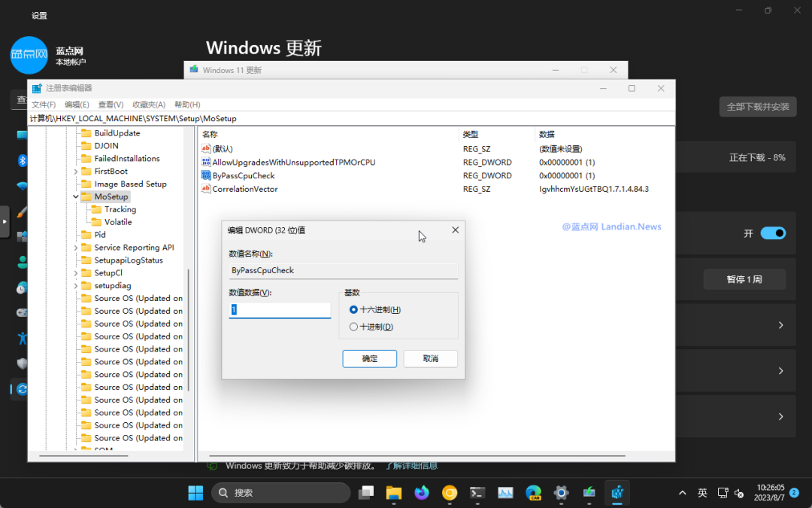812x508 pixels.
Task: Click the taskbar 搜索 search box
Action: coord(280,492)
